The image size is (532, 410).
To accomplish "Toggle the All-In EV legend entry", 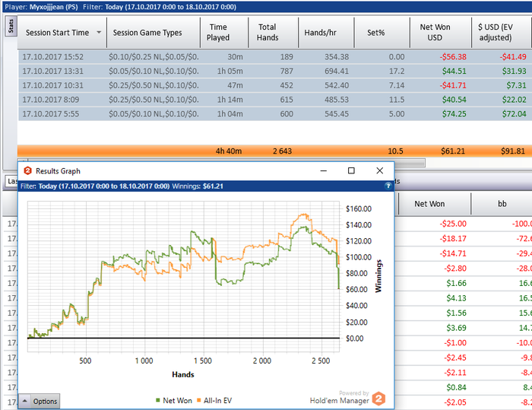I will [x=214, y=400].
